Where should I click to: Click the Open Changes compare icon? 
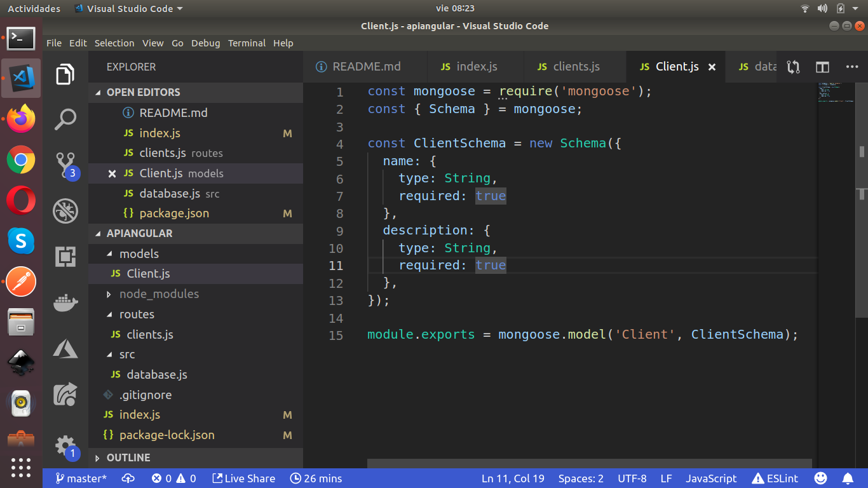point(792,67)
